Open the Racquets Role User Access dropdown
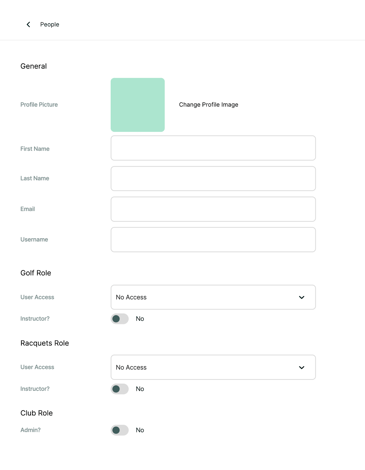Image resolution: width=365 pixels, height=470 pixels. pos(213,367)
